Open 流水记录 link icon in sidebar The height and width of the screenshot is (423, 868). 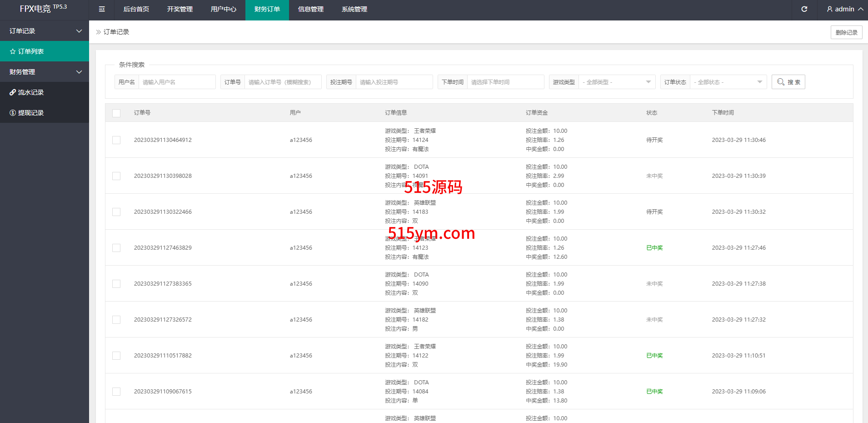coord(13,92)
